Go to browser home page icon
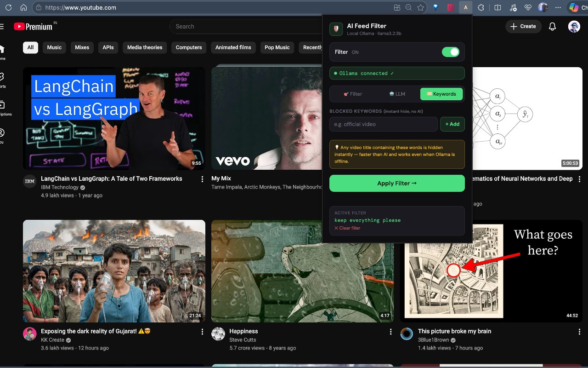The height and width of the screenshot is (368, 588). pos(23,7)
